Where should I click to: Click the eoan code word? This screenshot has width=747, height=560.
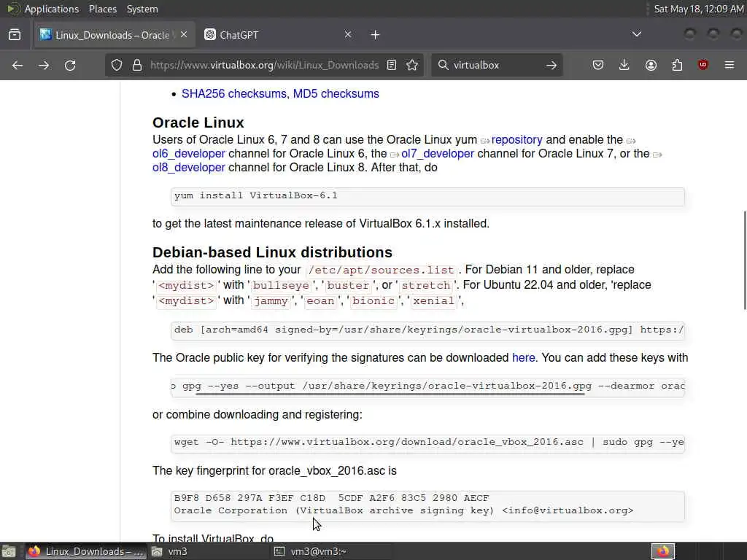tap(320, 301)
